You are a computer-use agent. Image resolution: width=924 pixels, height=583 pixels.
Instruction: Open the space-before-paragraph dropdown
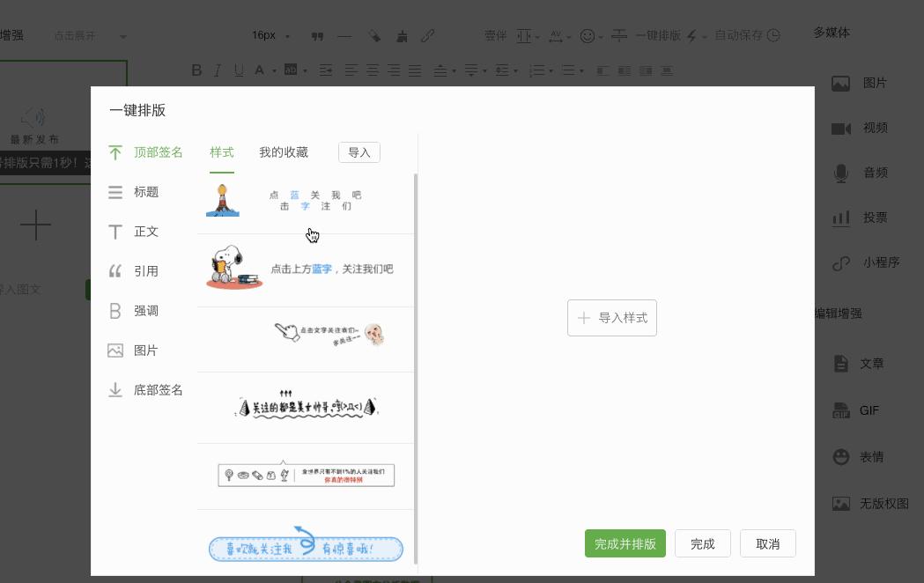444,70
